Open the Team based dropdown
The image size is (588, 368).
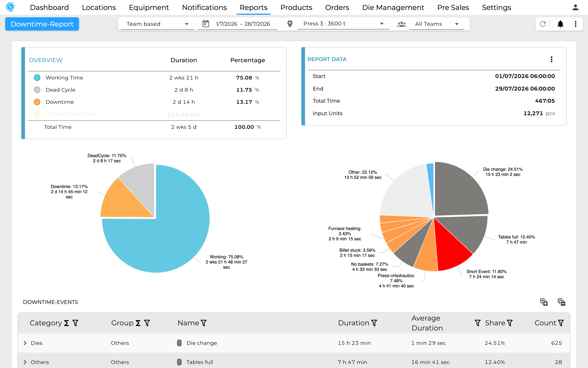pos(157,24)
